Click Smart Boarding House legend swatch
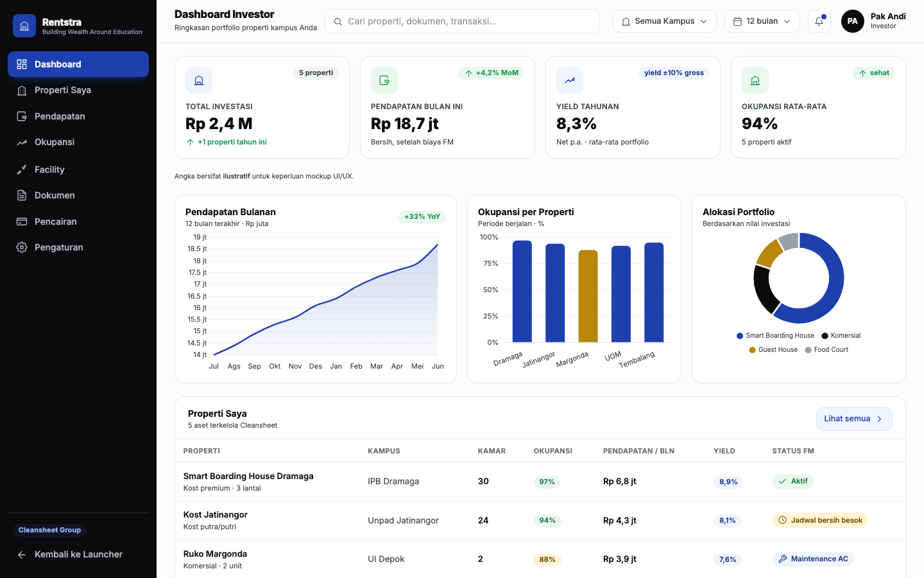 [x=740, y=335]
